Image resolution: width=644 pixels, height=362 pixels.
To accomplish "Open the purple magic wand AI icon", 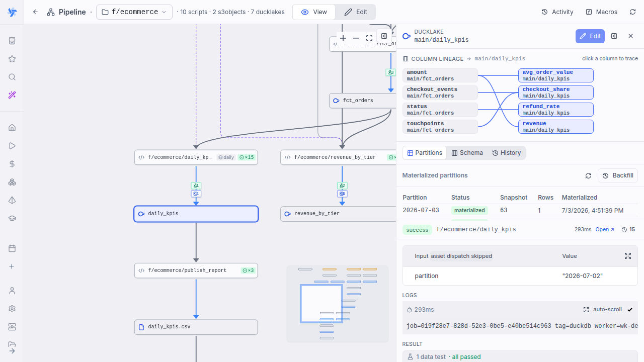I will point(12,95).
